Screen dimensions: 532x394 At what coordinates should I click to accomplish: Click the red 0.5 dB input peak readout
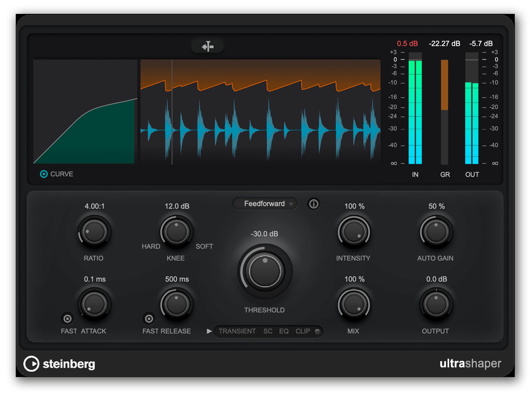click(407, 44)
